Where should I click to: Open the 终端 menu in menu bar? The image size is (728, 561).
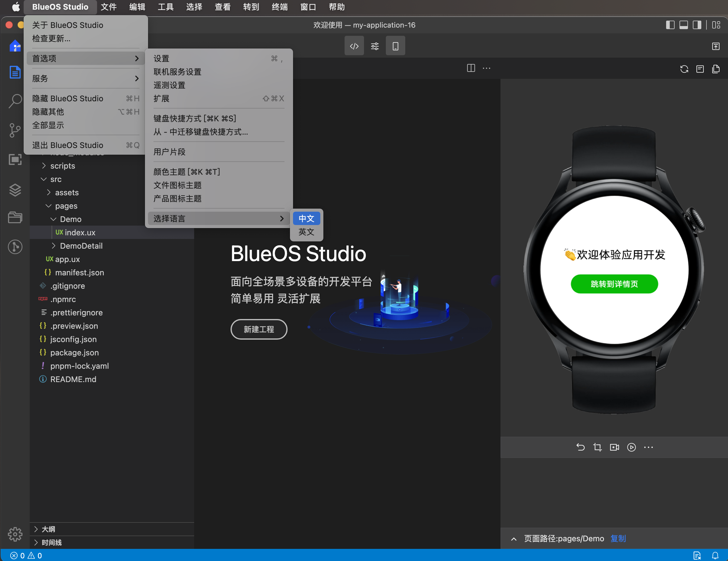click(x=280, y=7)
